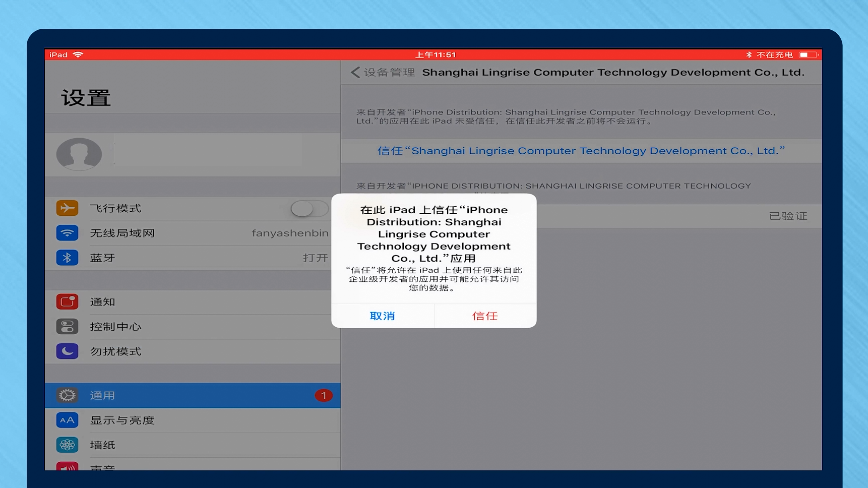The height and width of the screenshot is (488, 868).
Task: Tap the 设备管理 back label
Action: (x=390, y=72)
